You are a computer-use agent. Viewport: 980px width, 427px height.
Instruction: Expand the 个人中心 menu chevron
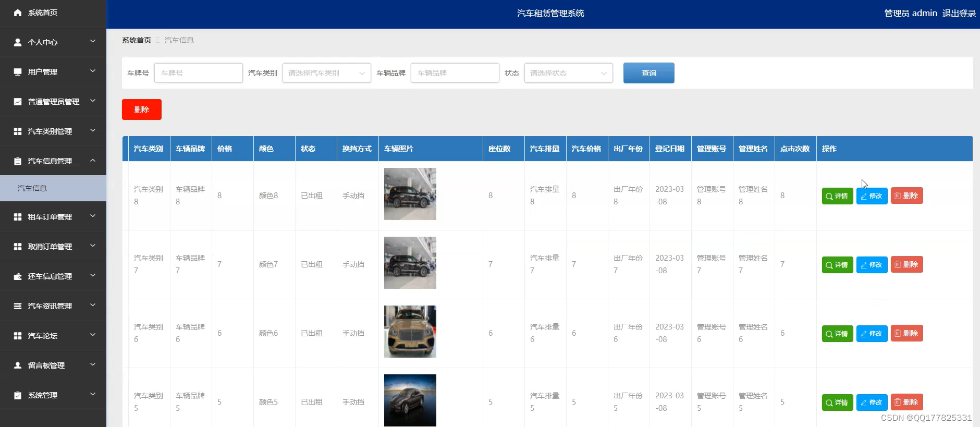click(93, 41)
